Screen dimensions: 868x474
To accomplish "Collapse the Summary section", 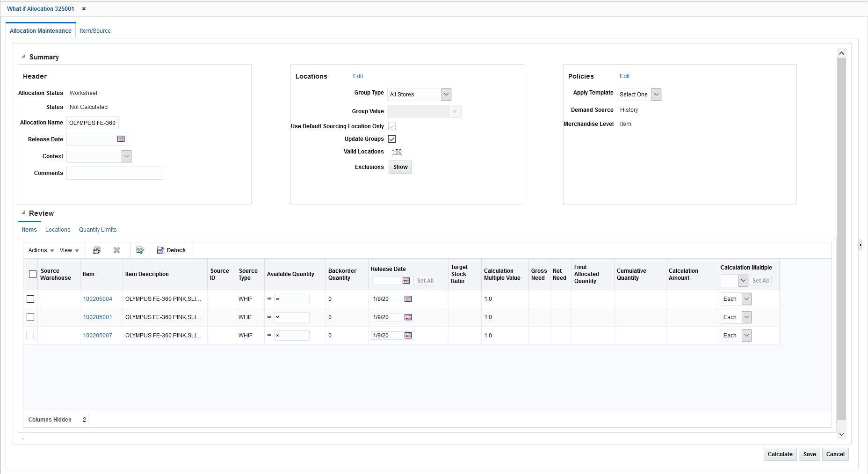I will tap(23, 56).
